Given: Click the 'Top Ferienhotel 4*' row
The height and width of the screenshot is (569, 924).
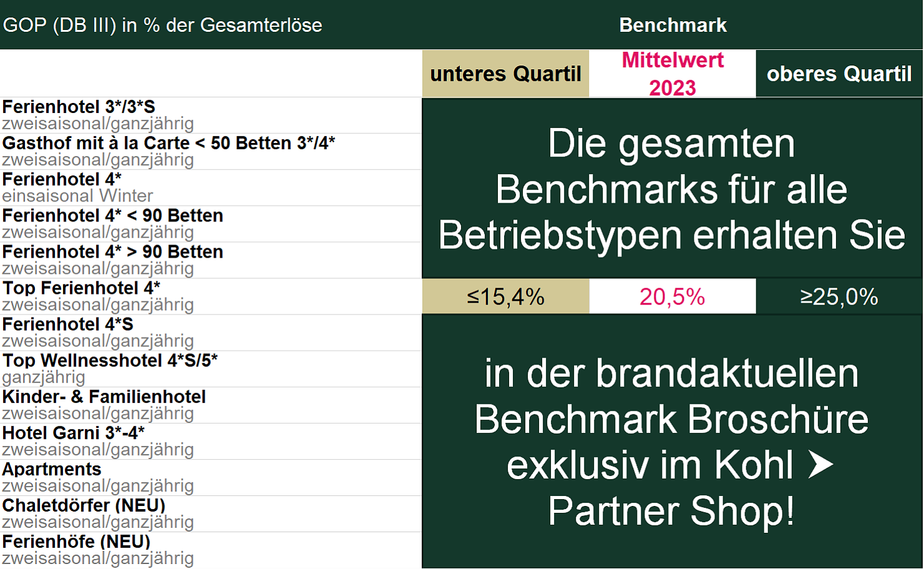Looking at the screenshot, I should tap(211, 296).
